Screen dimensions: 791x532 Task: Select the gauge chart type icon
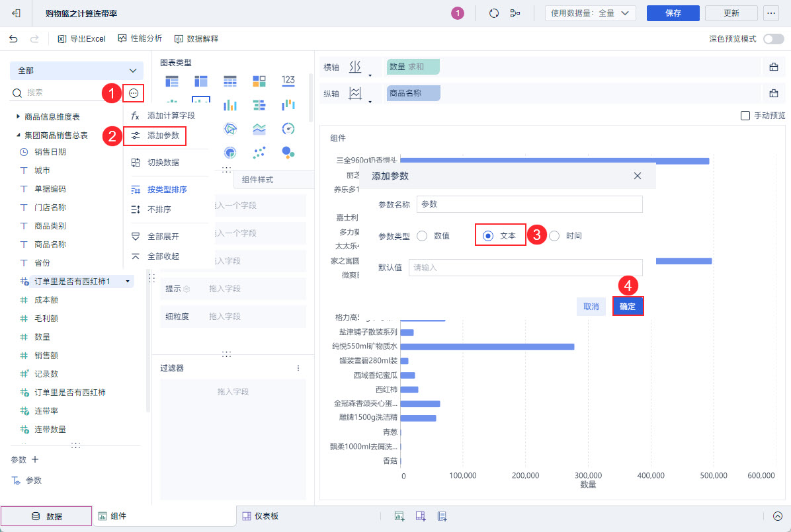click(x=288, y=129)
